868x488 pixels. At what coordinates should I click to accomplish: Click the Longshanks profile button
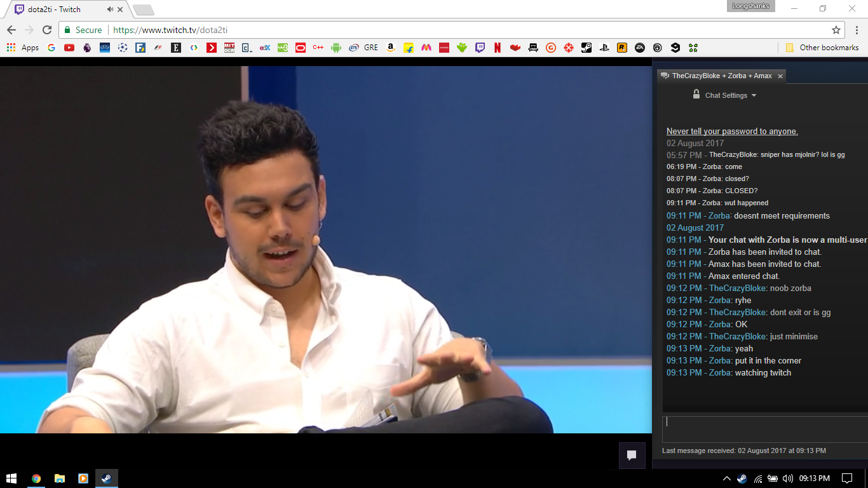point(750,6)
